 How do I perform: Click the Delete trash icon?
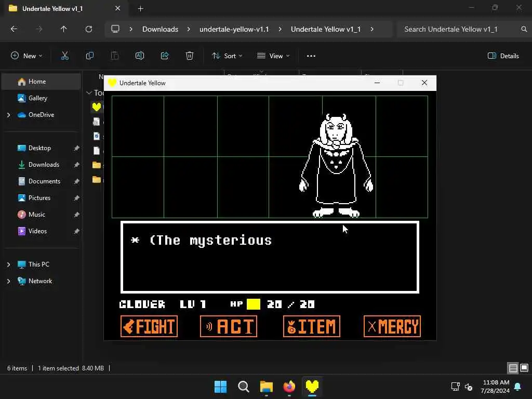click(x=190, y=56)
